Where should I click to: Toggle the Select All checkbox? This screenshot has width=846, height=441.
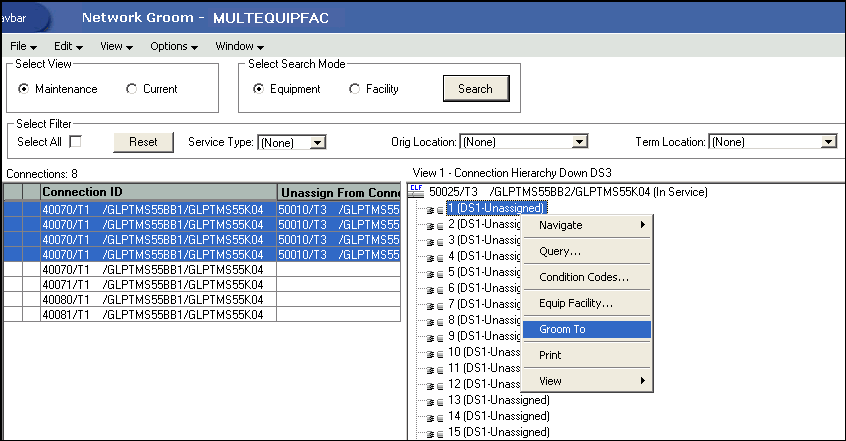pyautogui.click(x=76, y=141)
